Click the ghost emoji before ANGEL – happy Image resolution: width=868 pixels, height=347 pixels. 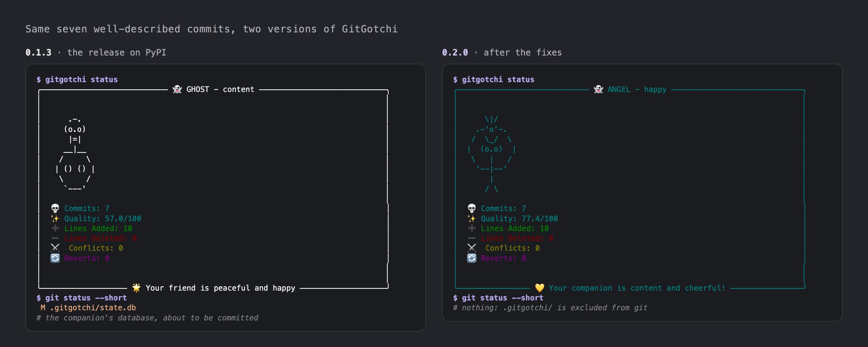(x=599, y=89)
